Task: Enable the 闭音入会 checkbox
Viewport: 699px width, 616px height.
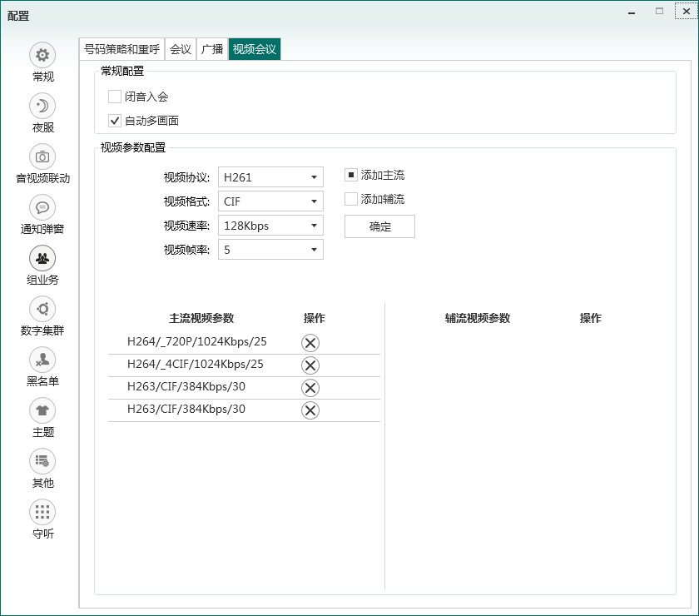Action: [115, 97]
